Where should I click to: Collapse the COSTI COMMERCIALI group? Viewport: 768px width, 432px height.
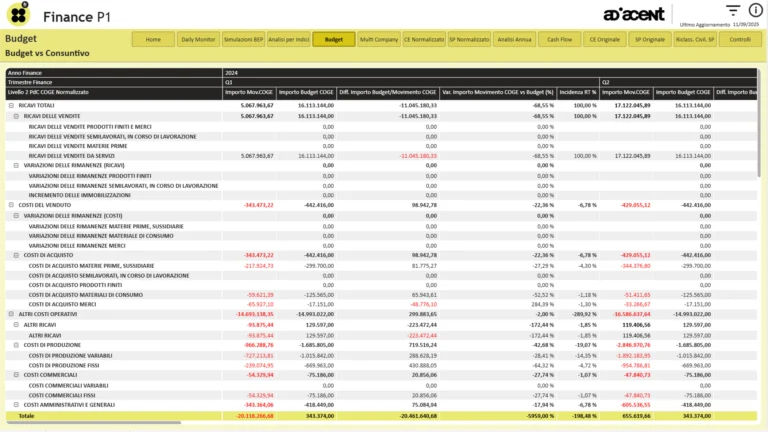pos(16,374)
